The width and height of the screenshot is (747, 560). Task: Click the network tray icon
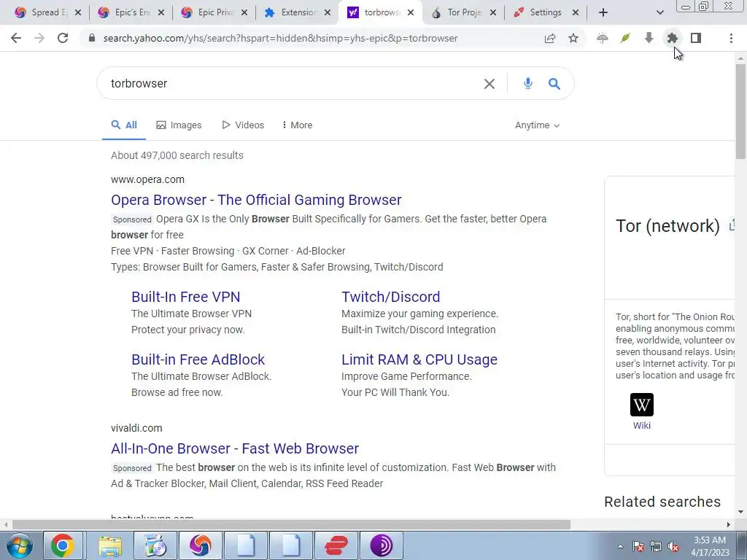tap(656, 547)
